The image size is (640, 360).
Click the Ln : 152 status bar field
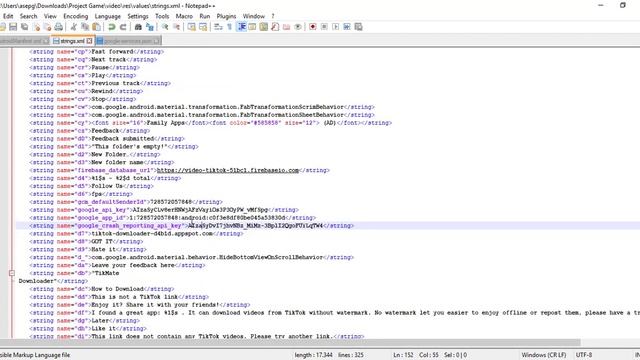click(403, 355)
